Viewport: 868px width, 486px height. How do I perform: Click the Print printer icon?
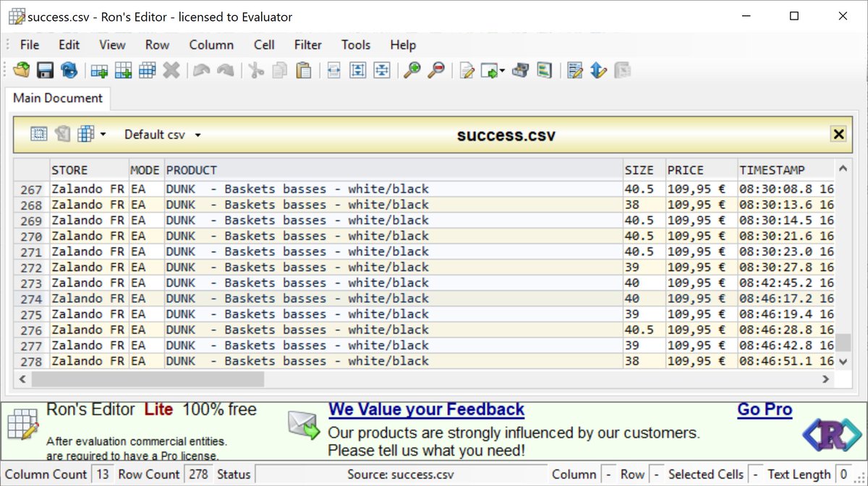pos(520,70)
